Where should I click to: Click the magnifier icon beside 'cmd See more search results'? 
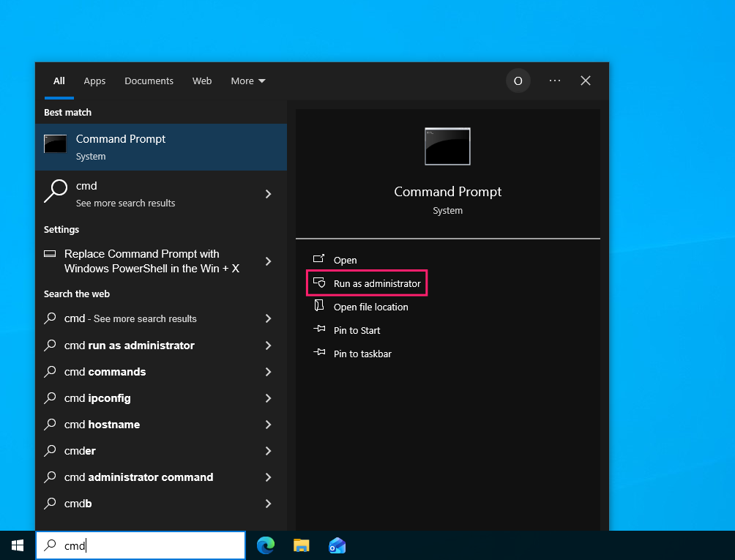pos(56,191)
